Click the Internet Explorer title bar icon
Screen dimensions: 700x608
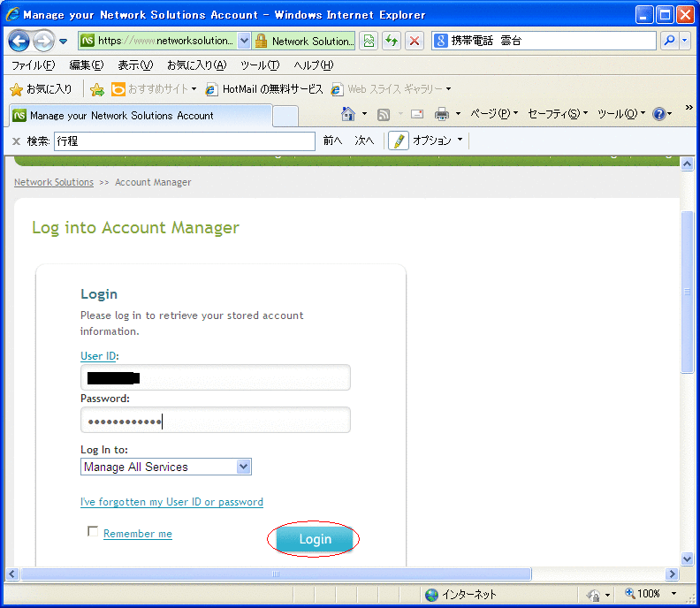[13, 14]
